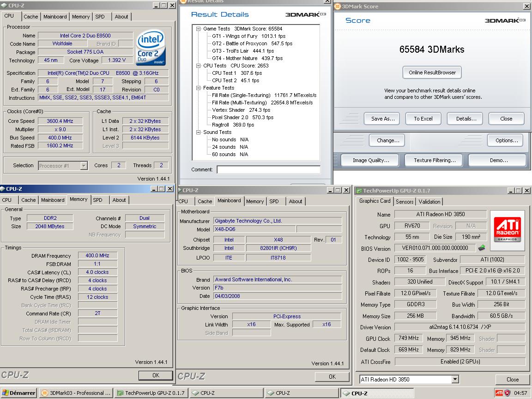532x399 pixels.
Task: Click the Pixel Shader 2.0 result row
Action: click(x=242, y=117)
